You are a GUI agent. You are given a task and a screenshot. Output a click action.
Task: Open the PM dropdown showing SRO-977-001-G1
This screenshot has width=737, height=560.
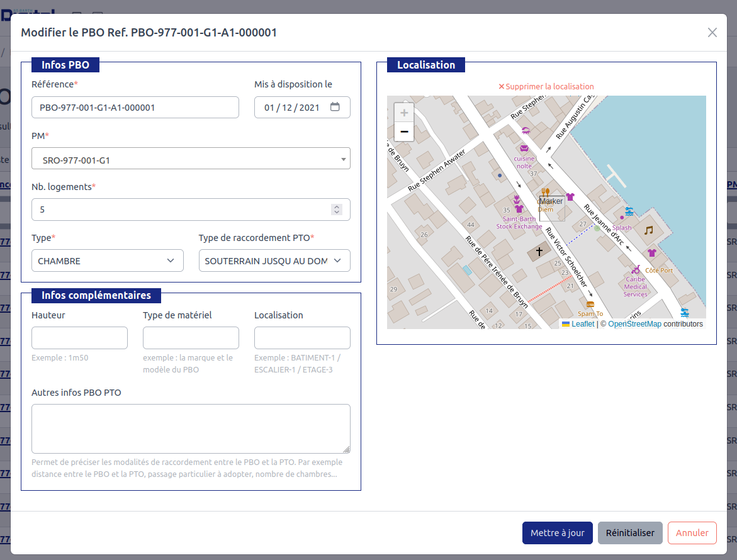(x=191, y=158)
